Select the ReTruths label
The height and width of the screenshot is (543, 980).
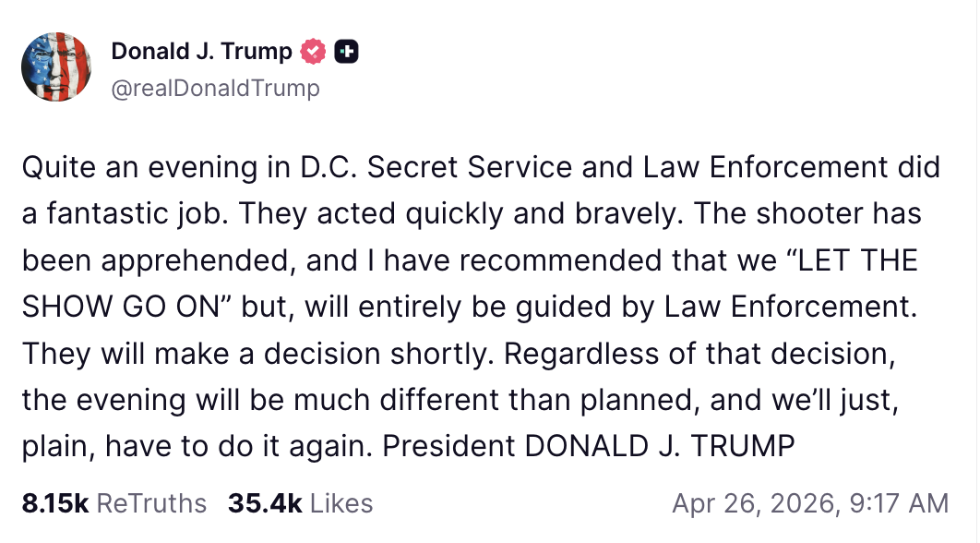tap(151, 503)
